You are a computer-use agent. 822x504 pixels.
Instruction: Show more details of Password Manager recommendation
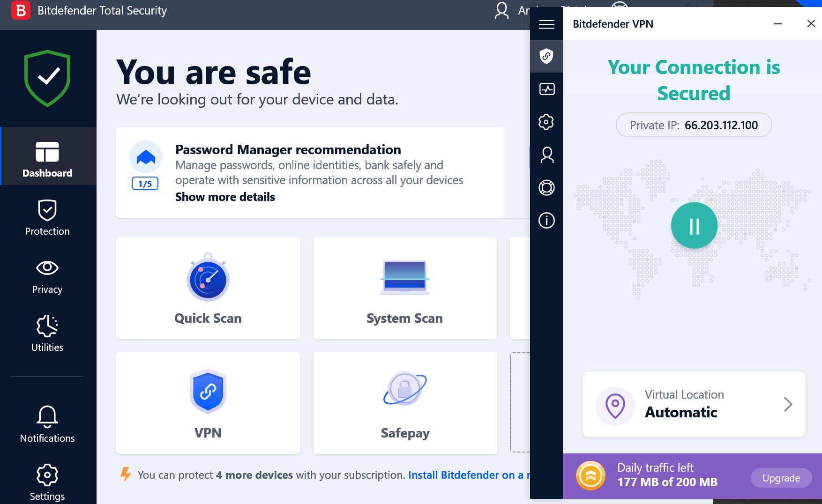point(225,197)
